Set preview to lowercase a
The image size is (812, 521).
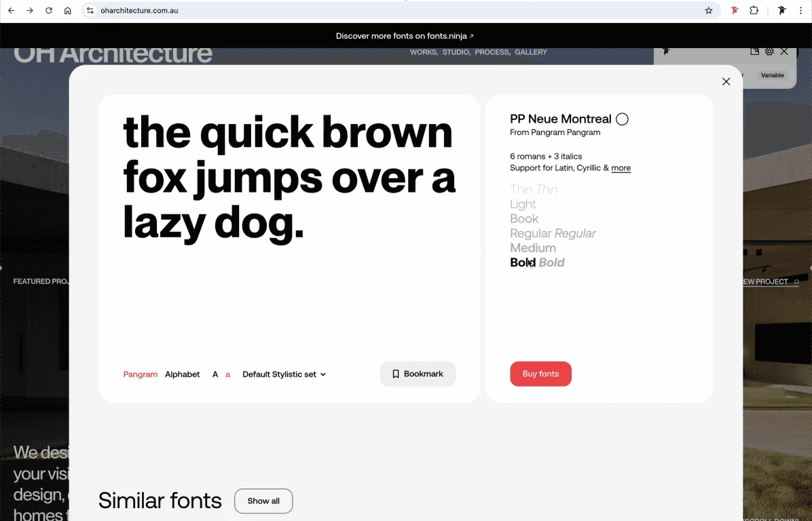[x=227, y=374]
